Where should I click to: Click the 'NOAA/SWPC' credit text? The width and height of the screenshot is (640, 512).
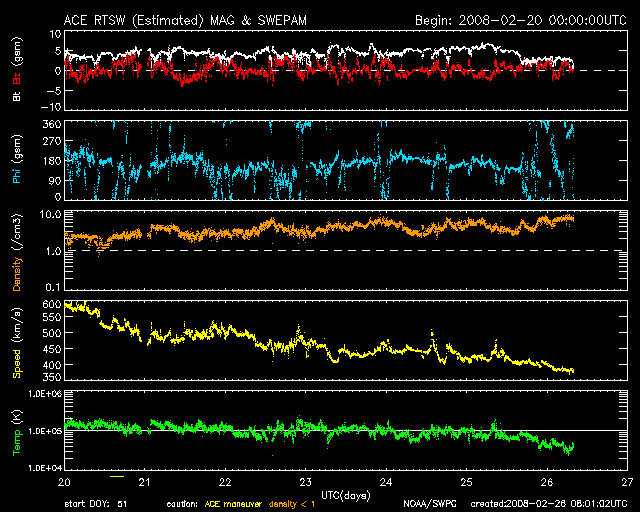coord(430,505)
